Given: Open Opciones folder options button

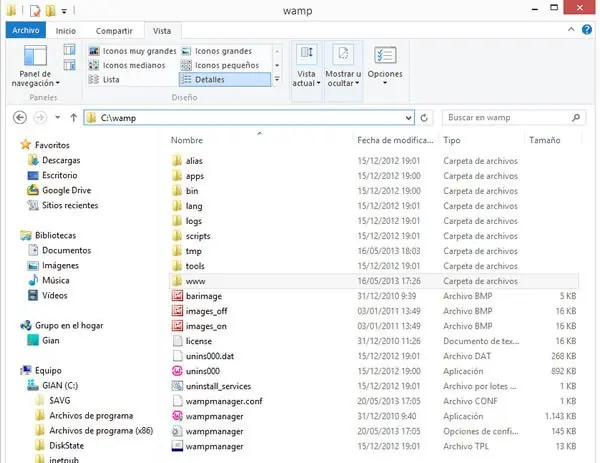Looking at the screenshot, I should click(385, 65).
